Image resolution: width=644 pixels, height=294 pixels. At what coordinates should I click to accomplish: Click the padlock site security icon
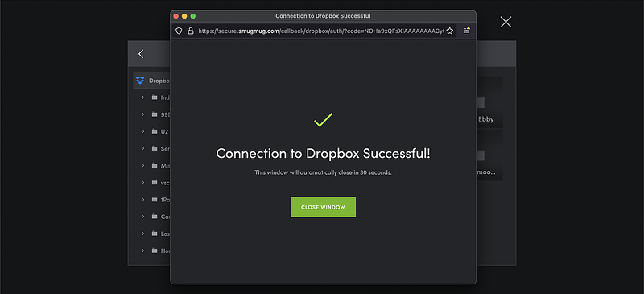(191, 31)
